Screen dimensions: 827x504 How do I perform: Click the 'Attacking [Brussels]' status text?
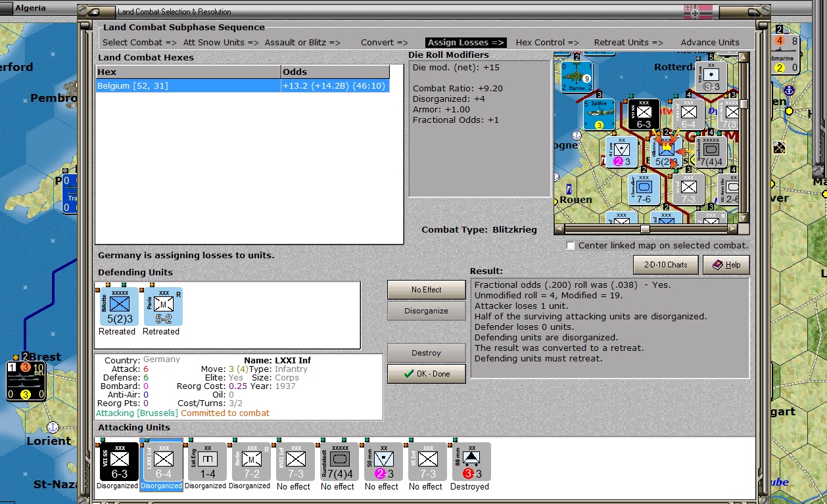(137, 413)
